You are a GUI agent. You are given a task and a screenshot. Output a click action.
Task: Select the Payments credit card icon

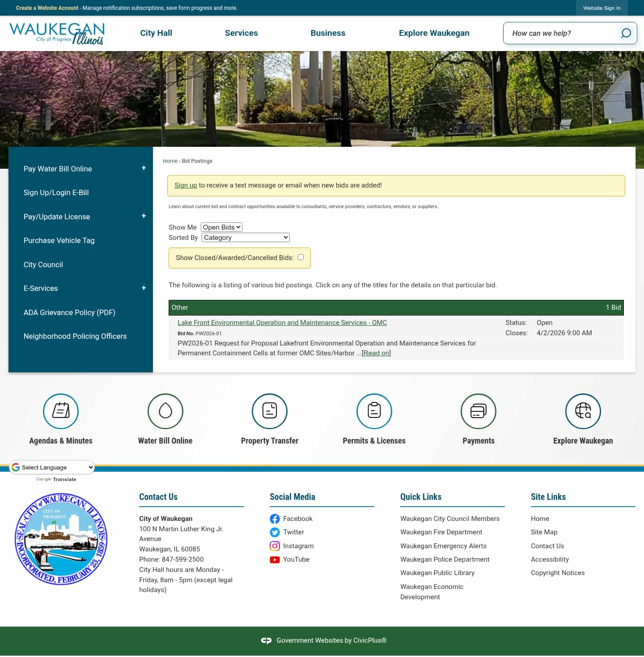(x=479, y=411)
